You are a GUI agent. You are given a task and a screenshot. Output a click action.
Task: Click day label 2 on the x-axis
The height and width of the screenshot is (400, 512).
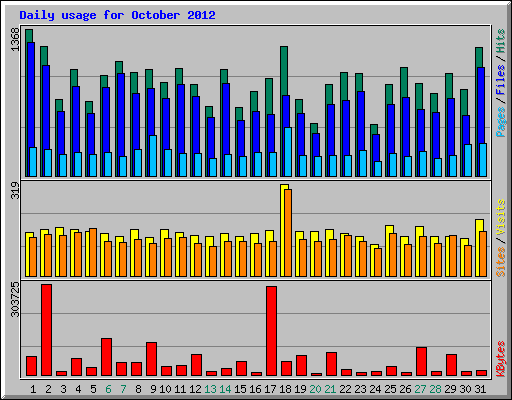click(x=48, y=389)
